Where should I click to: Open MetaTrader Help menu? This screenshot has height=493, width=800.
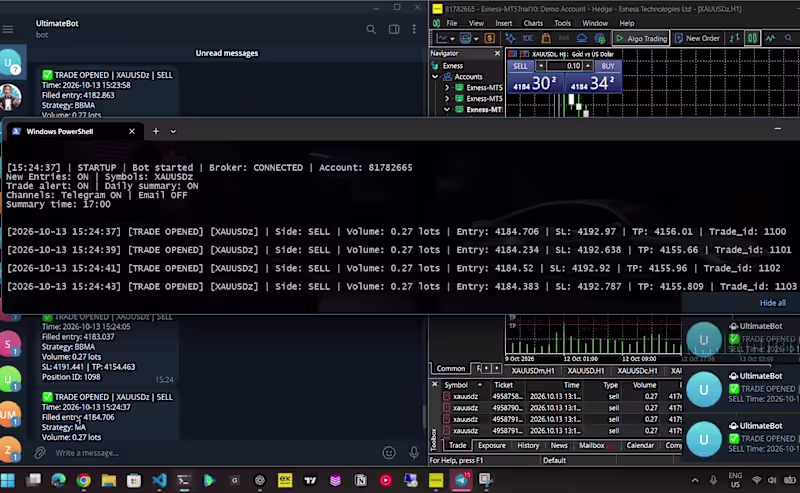pos(627,23)
